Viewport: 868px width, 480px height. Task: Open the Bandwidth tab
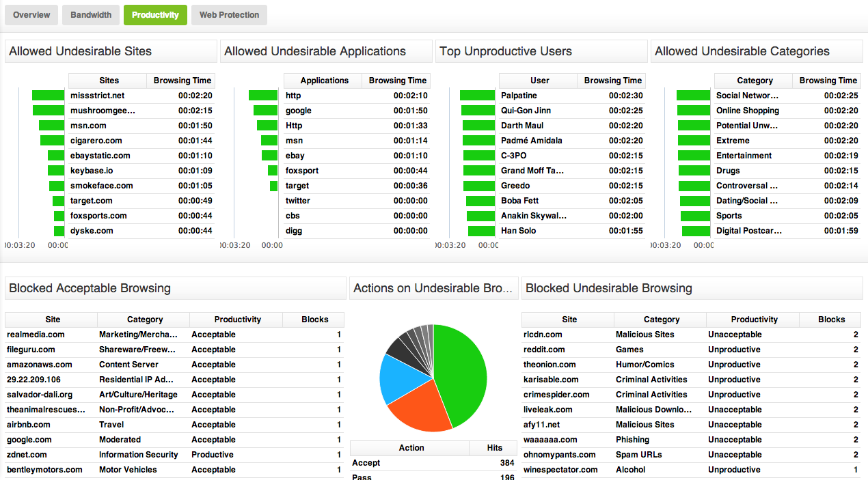click(x=90, y=14)
